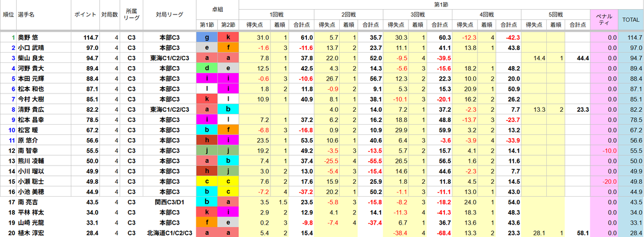Click the 114.7 value in the TOTAL column
Viewport: 644px width, 237px height.
pyautogui.click(x=631, y=37)
